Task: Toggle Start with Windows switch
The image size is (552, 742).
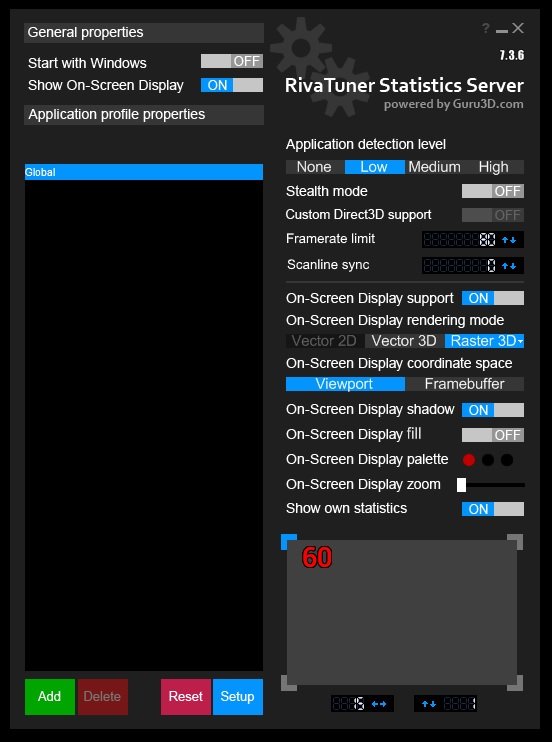Action: point(232,61)
